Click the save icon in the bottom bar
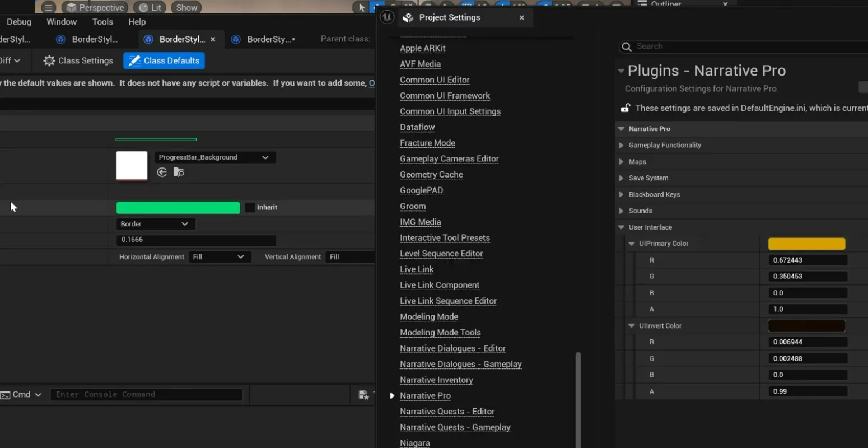The width and height of the screenshot is (868, 448). 363,395
